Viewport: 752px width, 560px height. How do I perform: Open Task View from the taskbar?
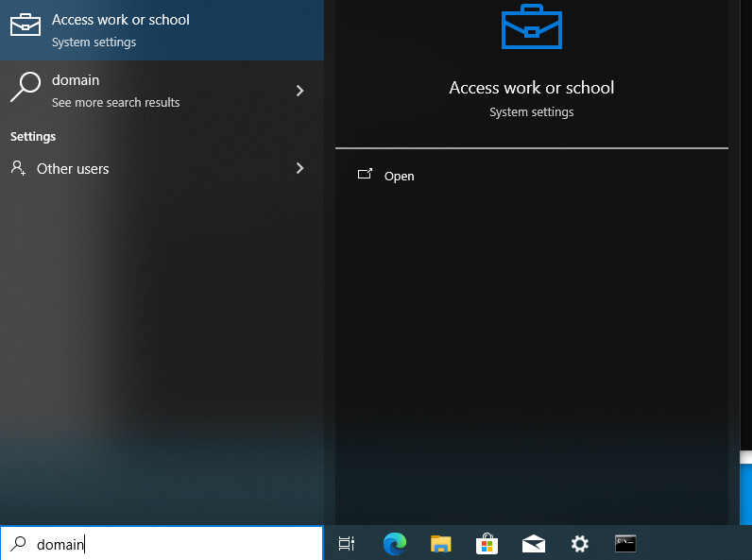[347, 544]
